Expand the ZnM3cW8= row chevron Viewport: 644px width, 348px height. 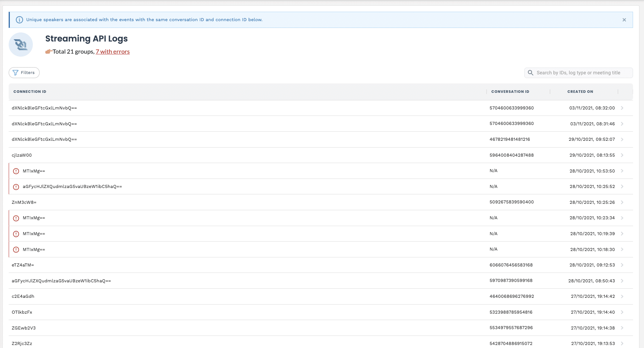tap(622, 202)
